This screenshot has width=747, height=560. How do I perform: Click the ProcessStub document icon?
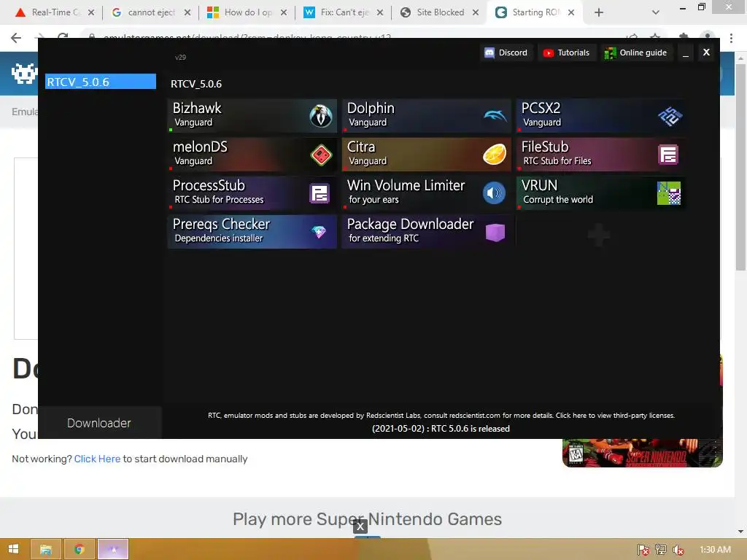coord(320,193)
